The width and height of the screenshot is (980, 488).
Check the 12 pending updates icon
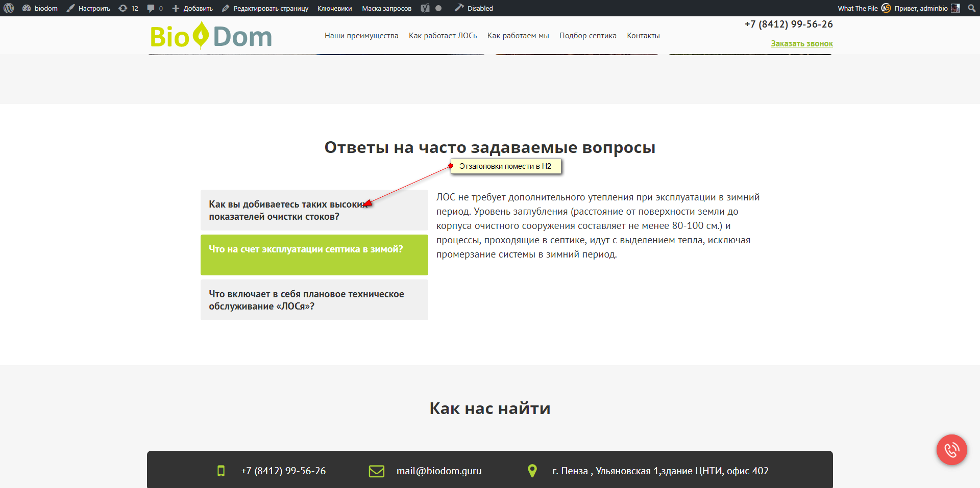coord(129,8)
